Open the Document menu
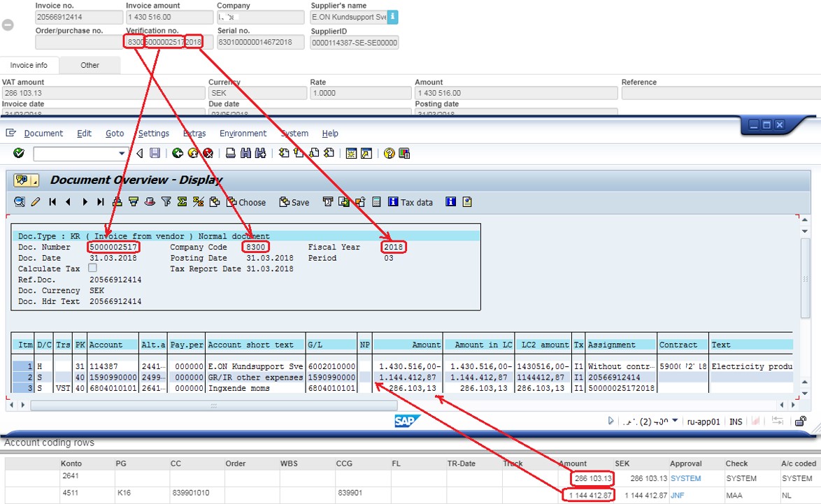The image size is (821, 504). [43, 134]
